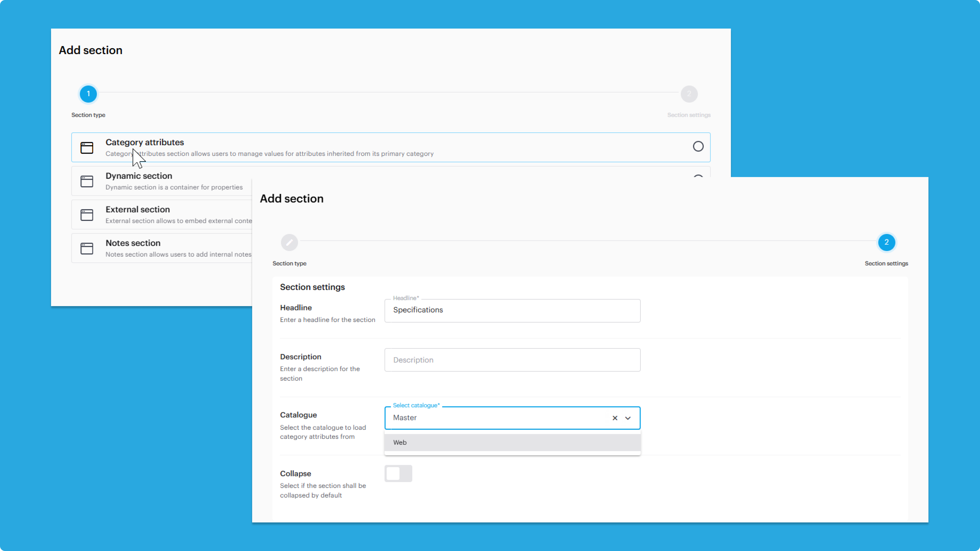Click the Headline field with Specifications
Viewport: 980px width, 551px height.
tap(512, 310)
